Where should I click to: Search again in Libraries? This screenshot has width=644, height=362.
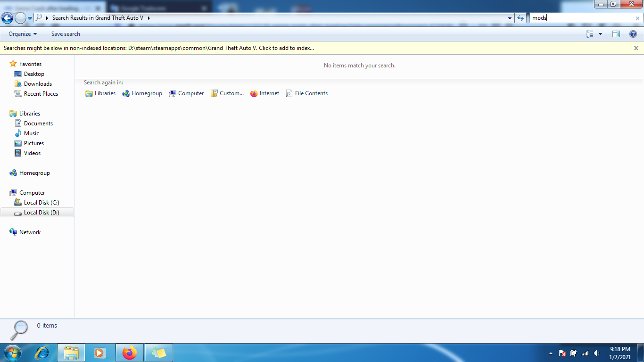100,93
